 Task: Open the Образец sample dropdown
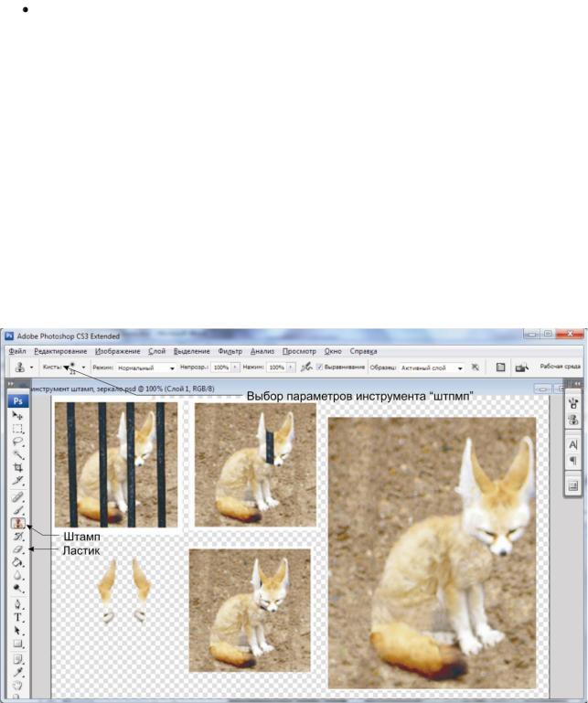click(x=432, y=367)
